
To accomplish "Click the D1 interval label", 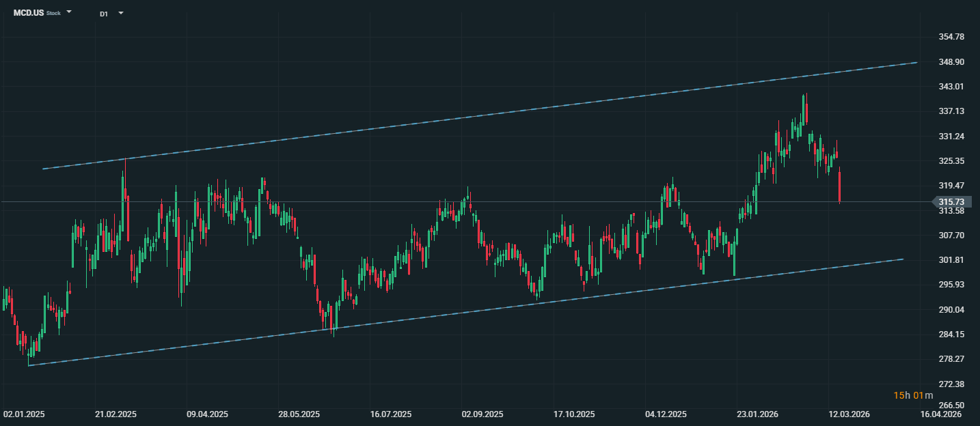I will click(104, 14).
